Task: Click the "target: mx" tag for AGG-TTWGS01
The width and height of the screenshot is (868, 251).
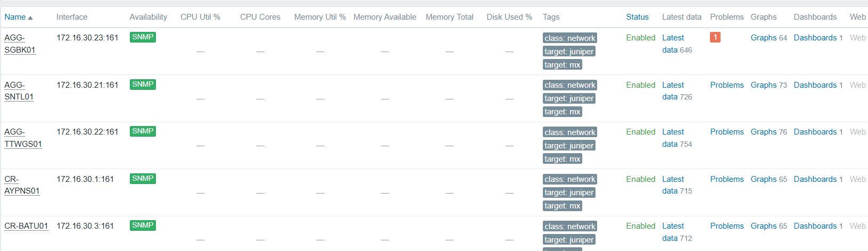Action: pos(563,159)
